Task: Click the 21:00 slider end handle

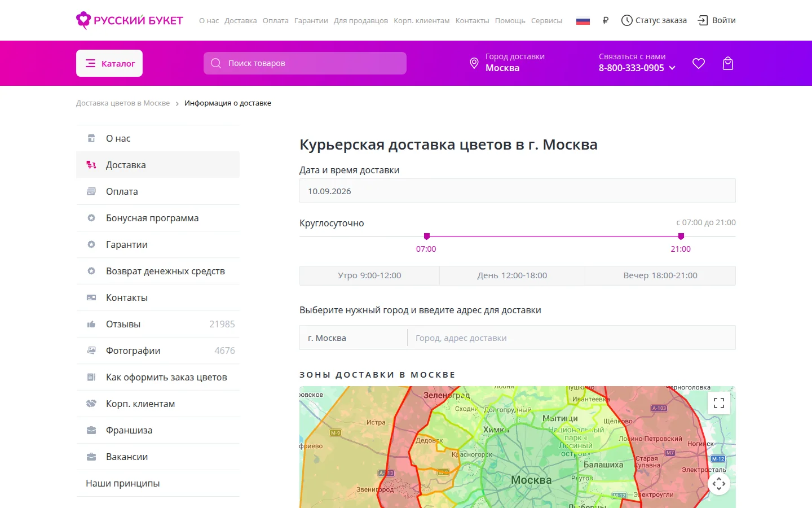Action: pyautogui.click(x=681, y=237)
